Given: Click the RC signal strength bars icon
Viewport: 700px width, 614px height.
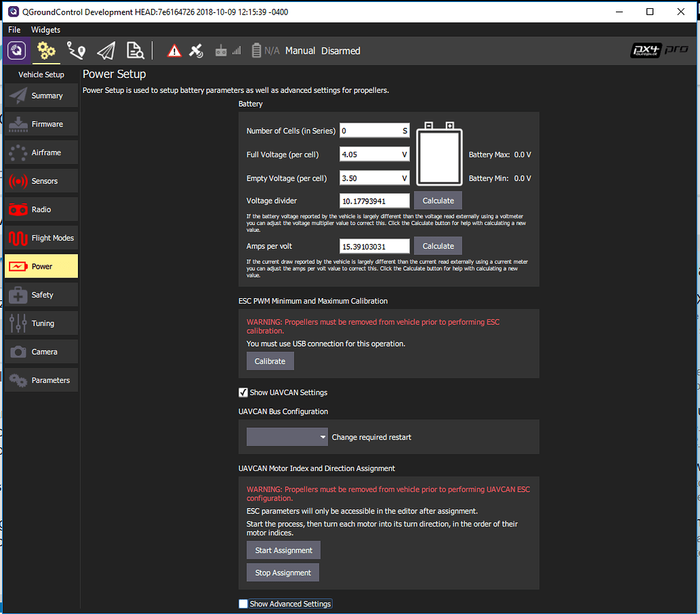Looking at the screenshot, I should coord(237,51).
